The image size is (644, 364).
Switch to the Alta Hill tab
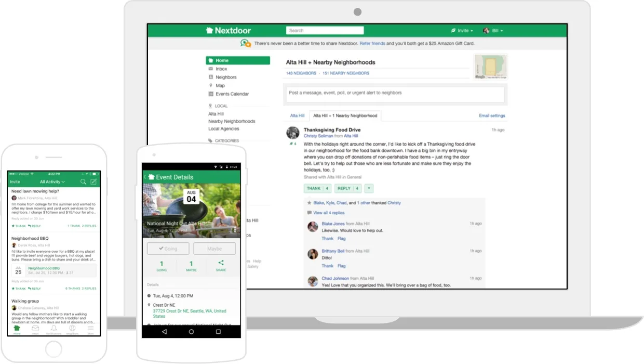click(x=297, y=115)
